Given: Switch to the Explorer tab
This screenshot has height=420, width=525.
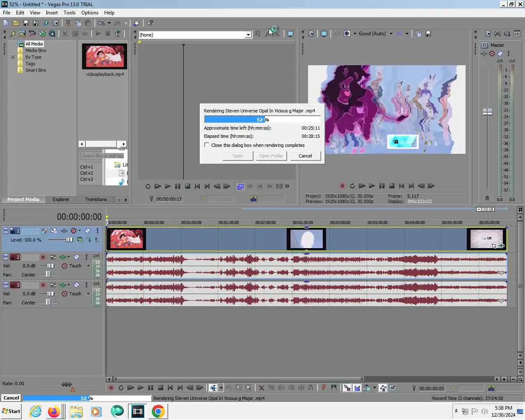Looking at the screenshot, I should tap(61, 199).
